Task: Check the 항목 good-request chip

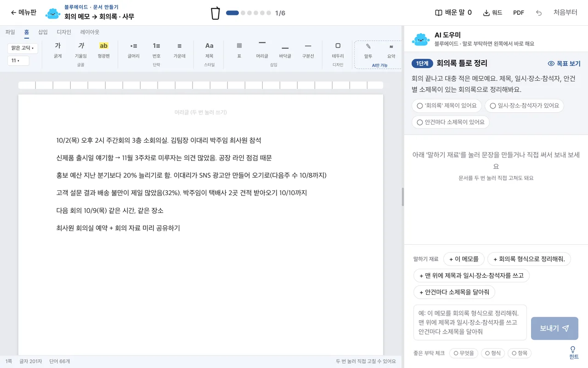Action: 520,353
